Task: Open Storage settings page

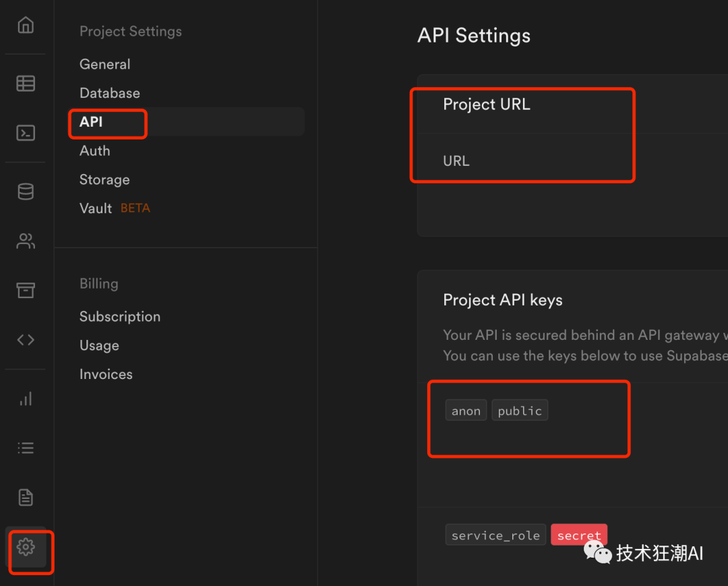Action: (104, 180)
